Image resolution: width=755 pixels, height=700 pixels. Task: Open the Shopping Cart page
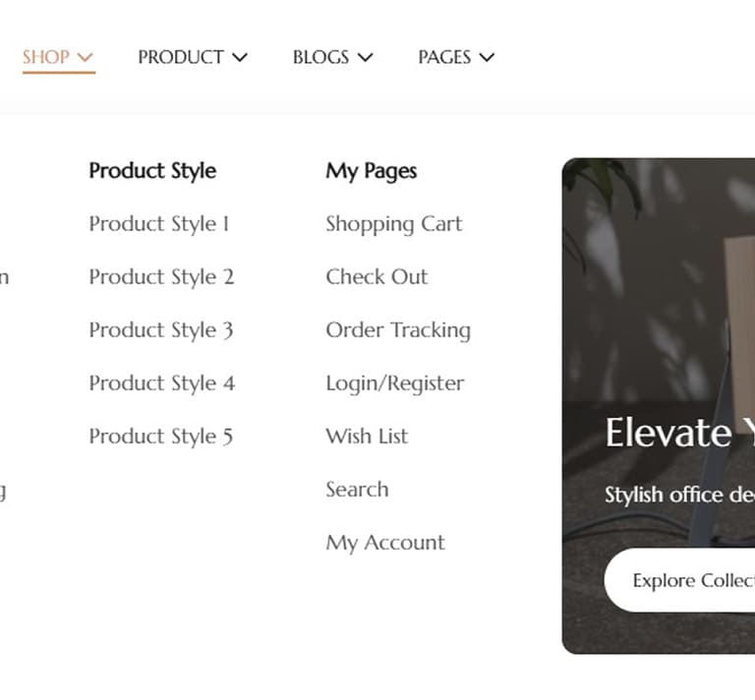(x=393, y=224)
